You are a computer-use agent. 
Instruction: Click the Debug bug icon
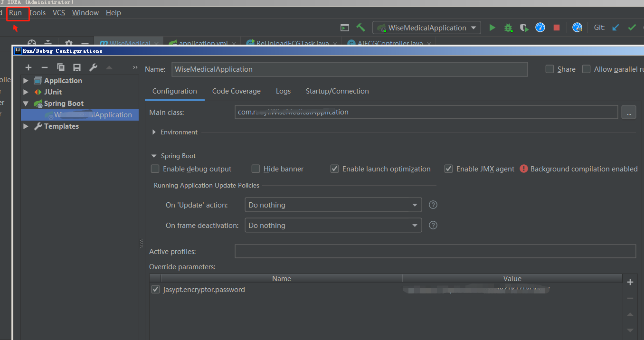pyautogui.click(x=508, y=28)
